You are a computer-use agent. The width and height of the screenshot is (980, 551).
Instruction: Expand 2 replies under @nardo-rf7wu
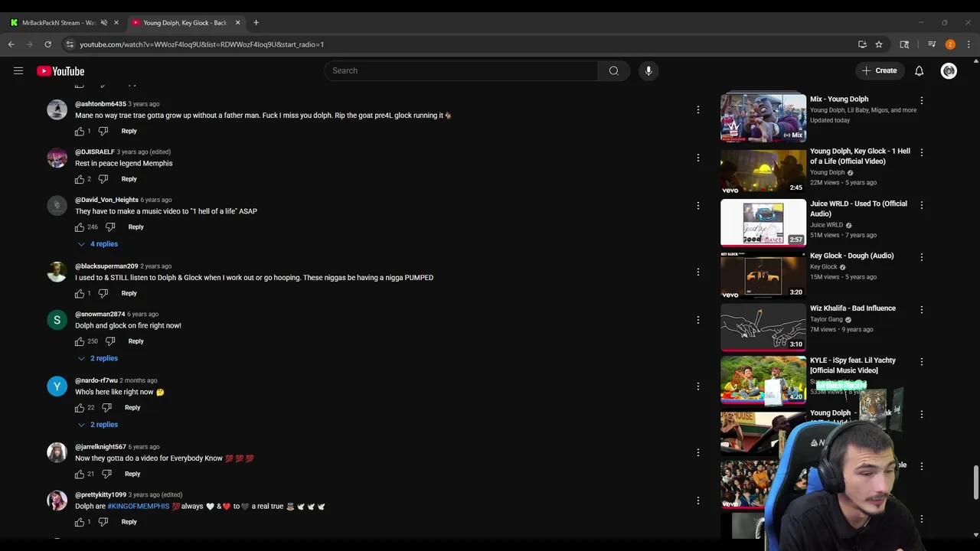97,425
